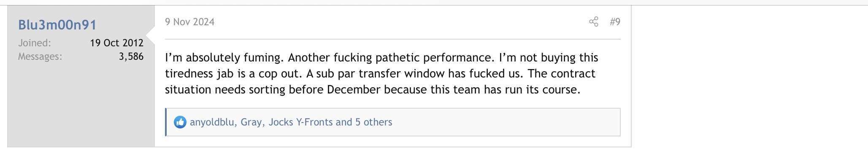Click the 9 Nov 2024 post date

pos(190,22)
